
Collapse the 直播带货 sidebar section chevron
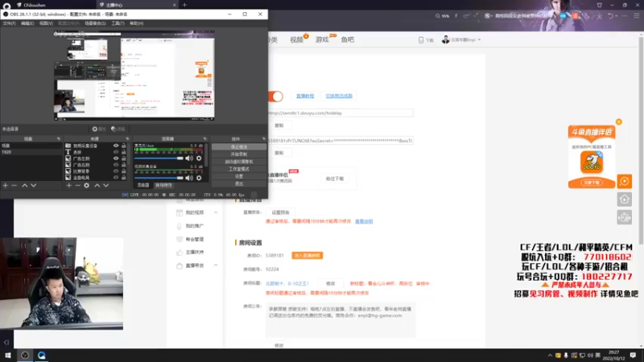click(x=216, y=265)
